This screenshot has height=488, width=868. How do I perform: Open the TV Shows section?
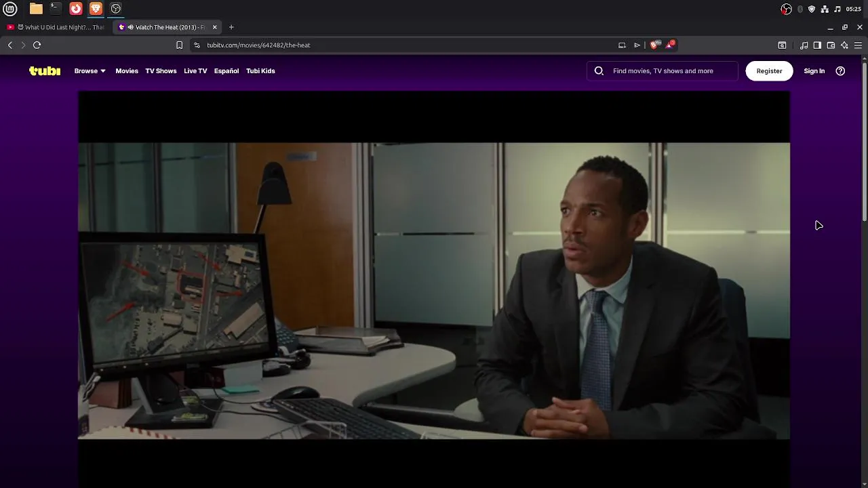coord(161,70)
